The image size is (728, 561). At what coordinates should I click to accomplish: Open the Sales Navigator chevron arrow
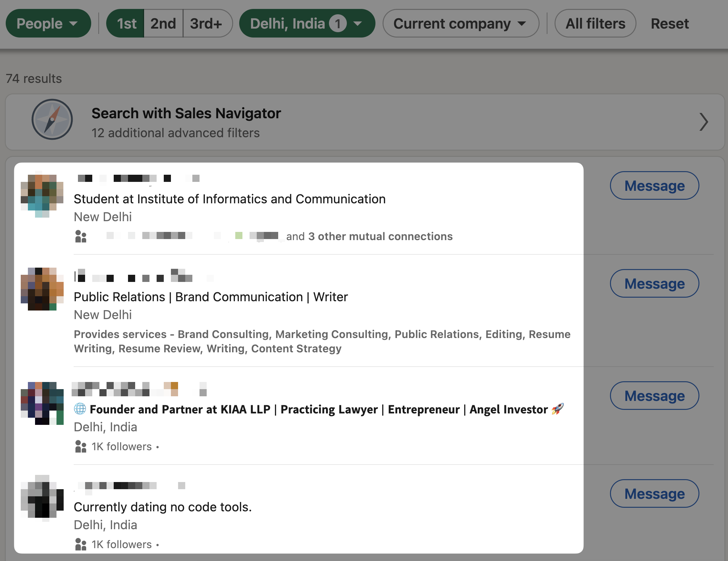(704, 122)
